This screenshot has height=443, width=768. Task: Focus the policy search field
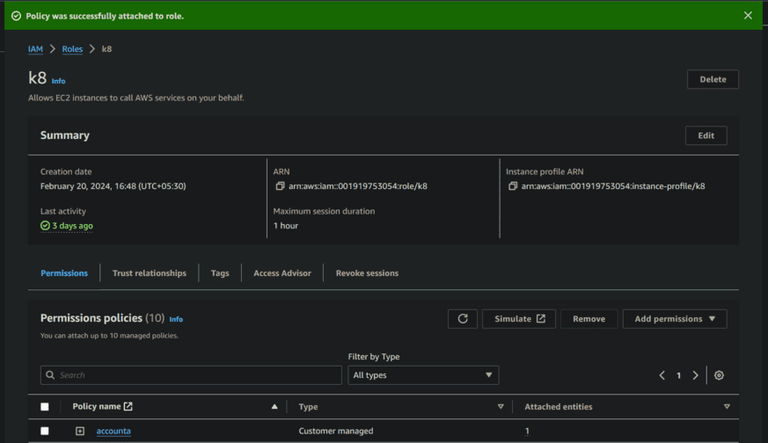click(191, 375)
